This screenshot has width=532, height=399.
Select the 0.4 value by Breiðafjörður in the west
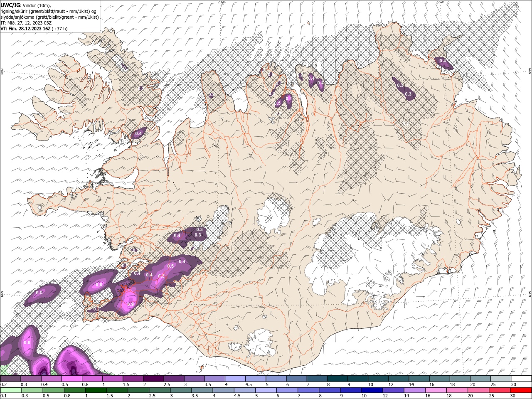139,133
